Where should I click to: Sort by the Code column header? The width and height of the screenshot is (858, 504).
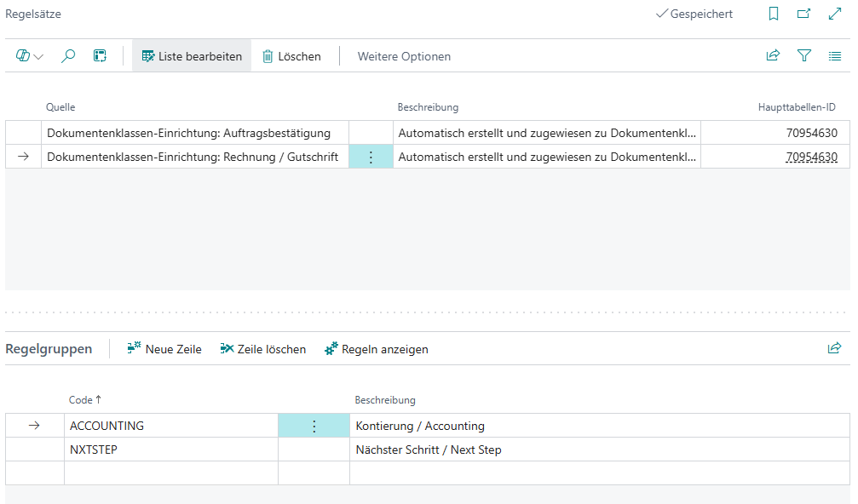81,400
